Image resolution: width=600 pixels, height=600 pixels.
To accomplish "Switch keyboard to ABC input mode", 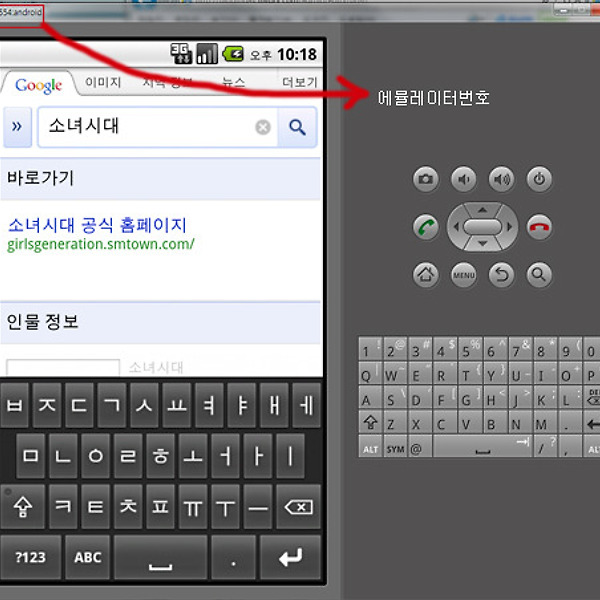I will click(x=88, y=557).
